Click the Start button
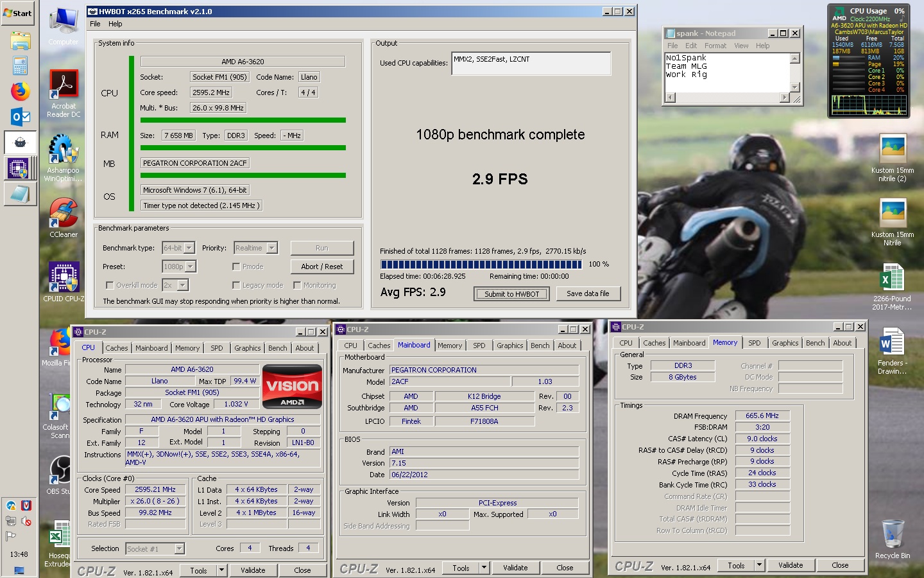The height and width of the screenshot is (578, 924). pyautogui.click(x=17, y=13)
